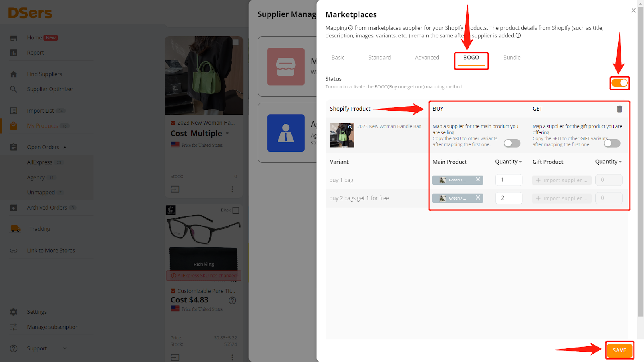Viewport: 644px width, 362px height.
Task: Expand the Cost Multiple dropdown
Action: [x=227, y=134]
